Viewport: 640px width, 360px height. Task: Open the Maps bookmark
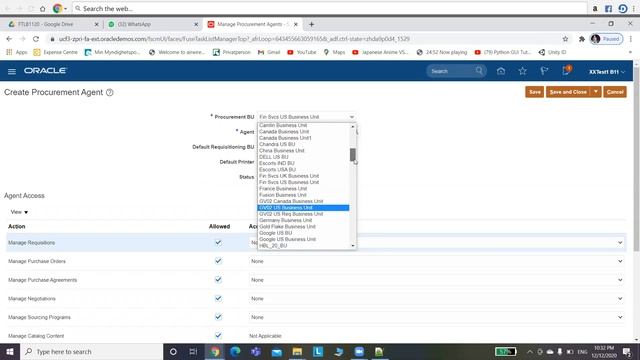click(334, 52)
